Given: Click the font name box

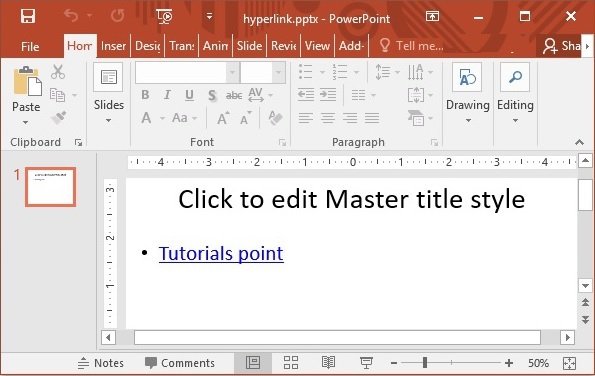Looking at the screenshot, I should 181,72.
